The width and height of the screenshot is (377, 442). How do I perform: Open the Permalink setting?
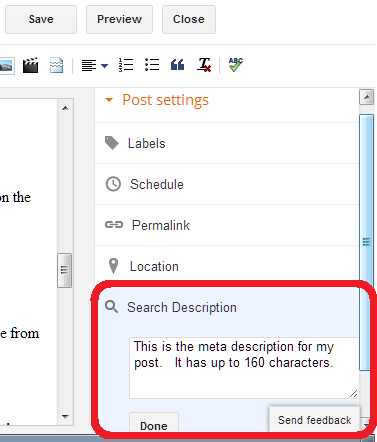pos(226,225)
